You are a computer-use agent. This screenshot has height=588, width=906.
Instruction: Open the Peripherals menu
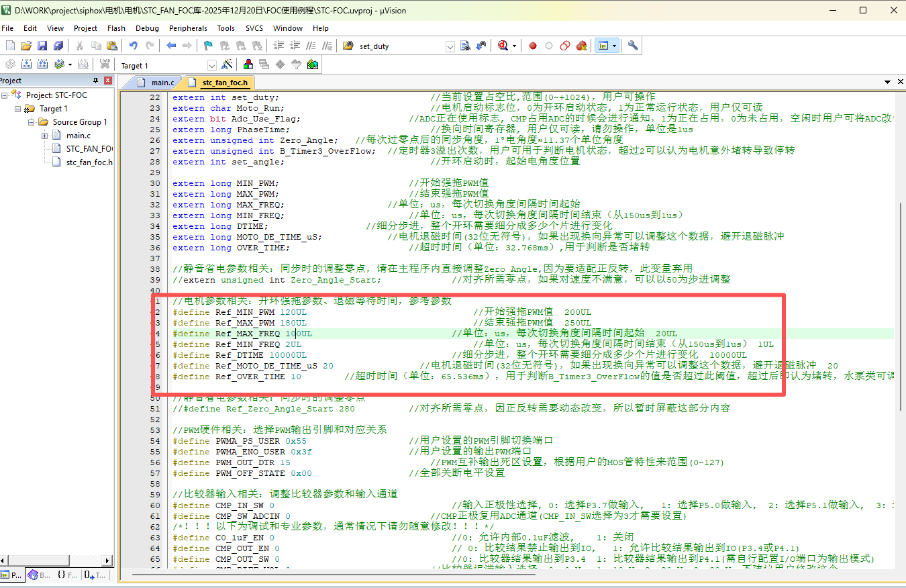tap(188, 28)
